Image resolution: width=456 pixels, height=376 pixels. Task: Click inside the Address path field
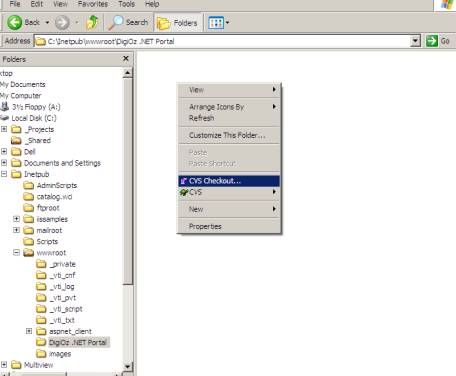pos(222,41)
